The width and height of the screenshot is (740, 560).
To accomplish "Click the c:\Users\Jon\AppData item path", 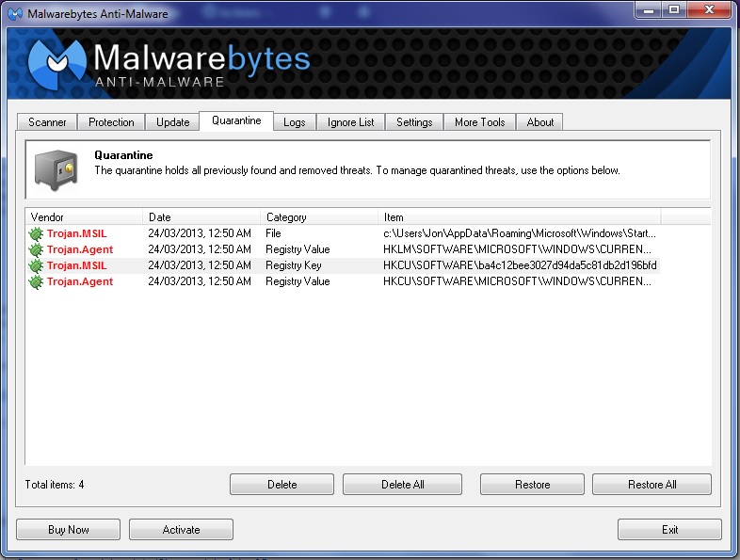I will 520,233.
